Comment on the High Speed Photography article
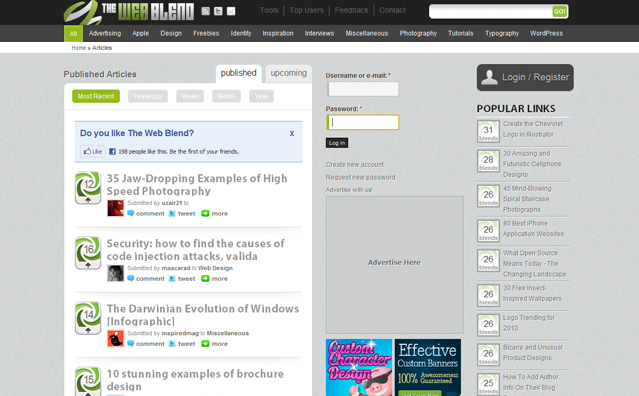639x396 pixels. (146, 213)
